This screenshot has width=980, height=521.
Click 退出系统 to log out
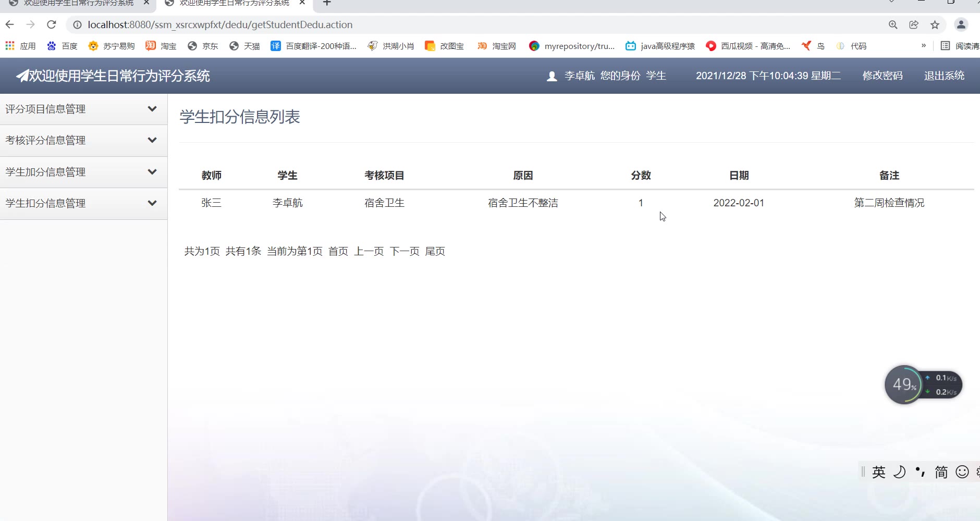click(944, 76)
